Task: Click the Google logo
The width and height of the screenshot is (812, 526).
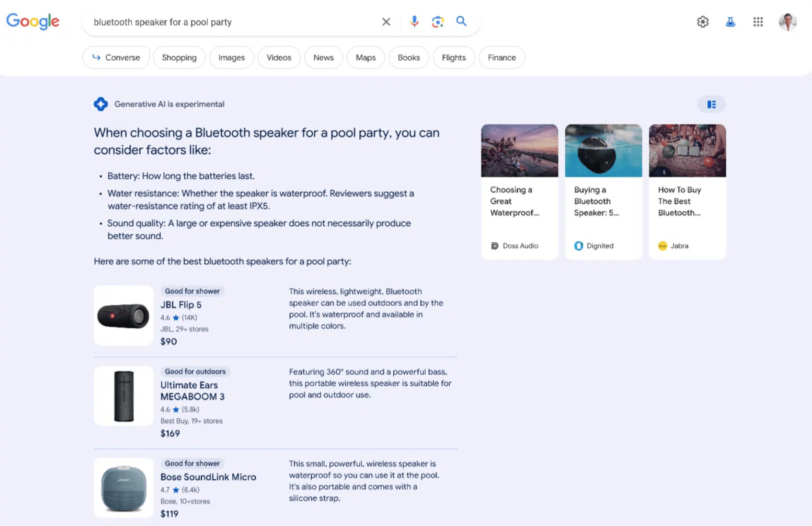Action: tap(33, 21)
